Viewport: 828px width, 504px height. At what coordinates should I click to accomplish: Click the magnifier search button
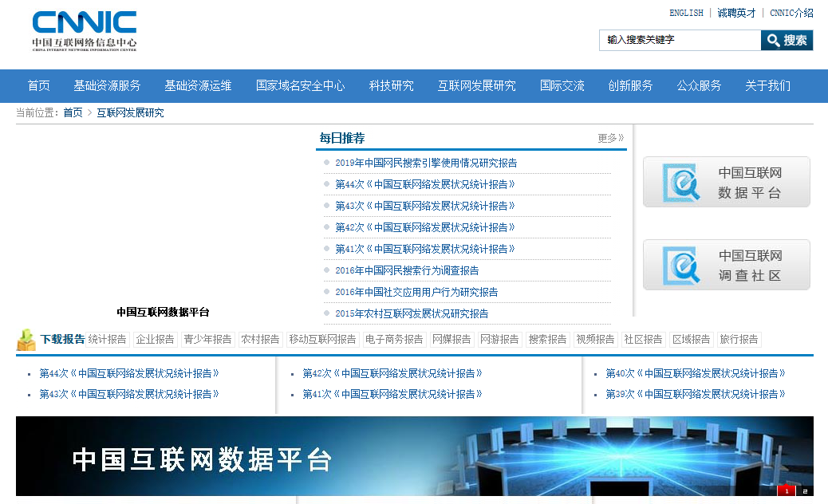787,40
